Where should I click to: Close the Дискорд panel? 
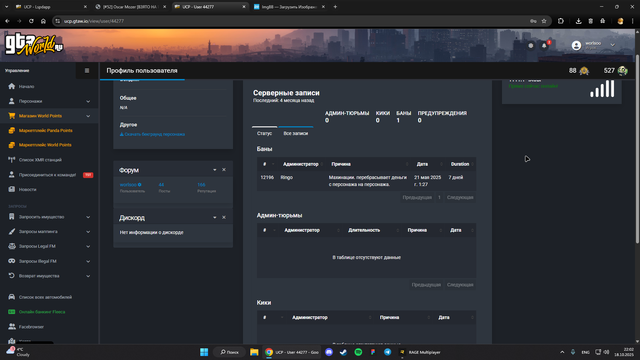pos(224,218)
